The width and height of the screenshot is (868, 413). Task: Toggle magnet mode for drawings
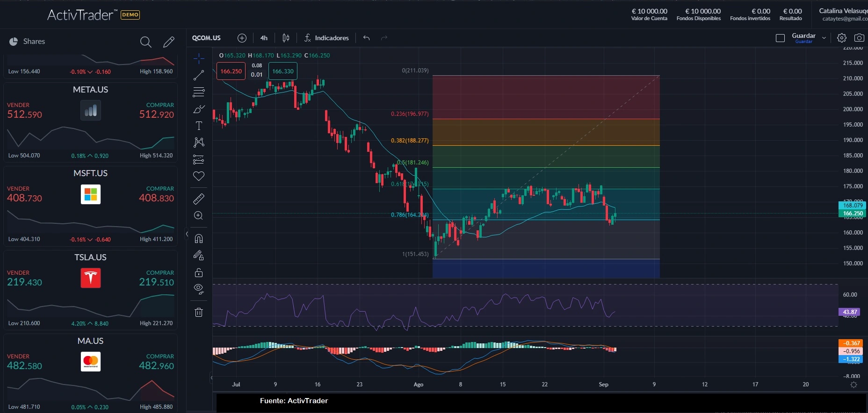pos(199,239)
